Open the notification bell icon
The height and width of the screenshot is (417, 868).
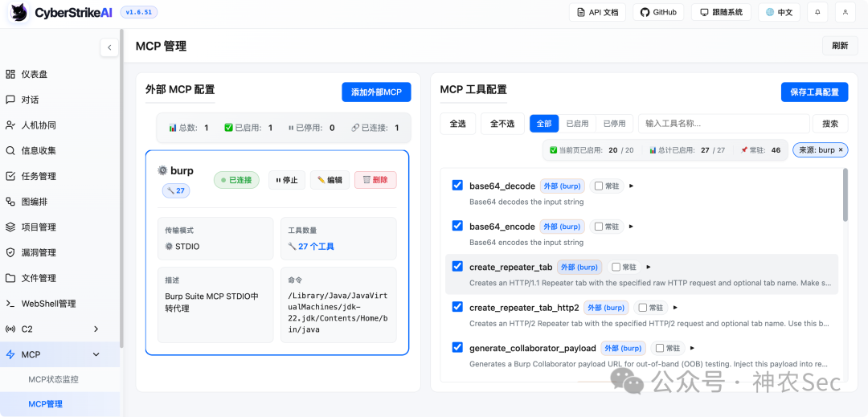[817, 13]
